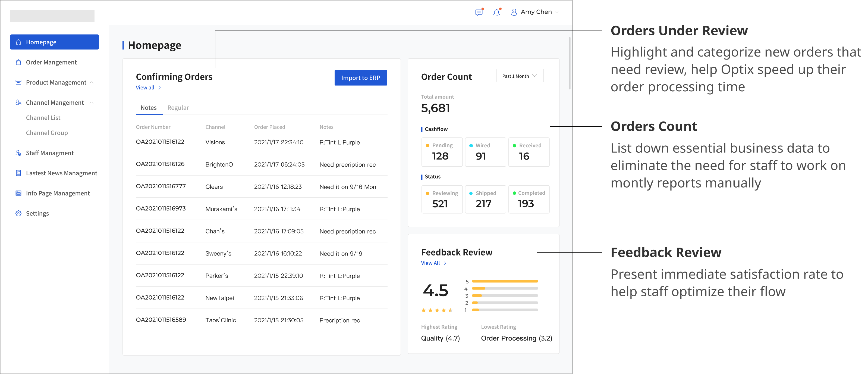The width and height of the screenshot is (868, 374).
Task: Open the Channel List menu item
Action: [43, 118]
